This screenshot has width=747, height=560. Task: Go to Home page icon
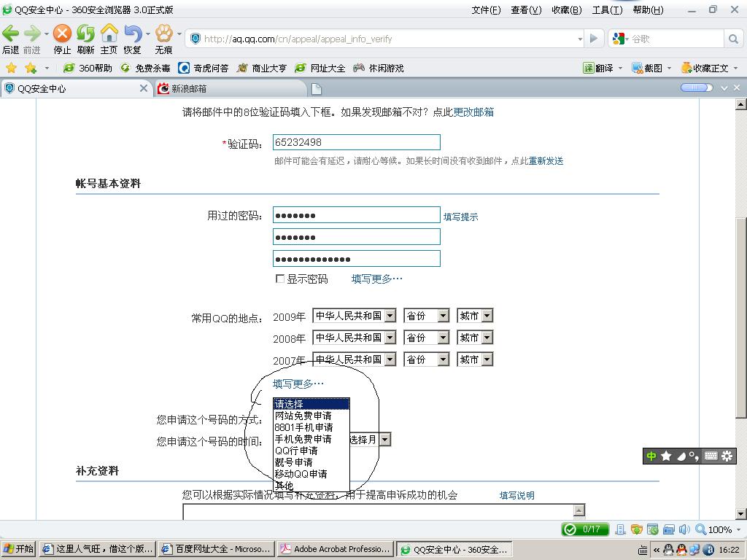(109, 34)
